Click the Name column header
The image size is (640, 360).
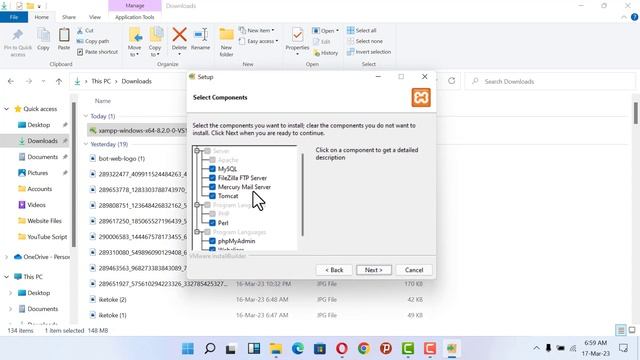pos(103,101)
